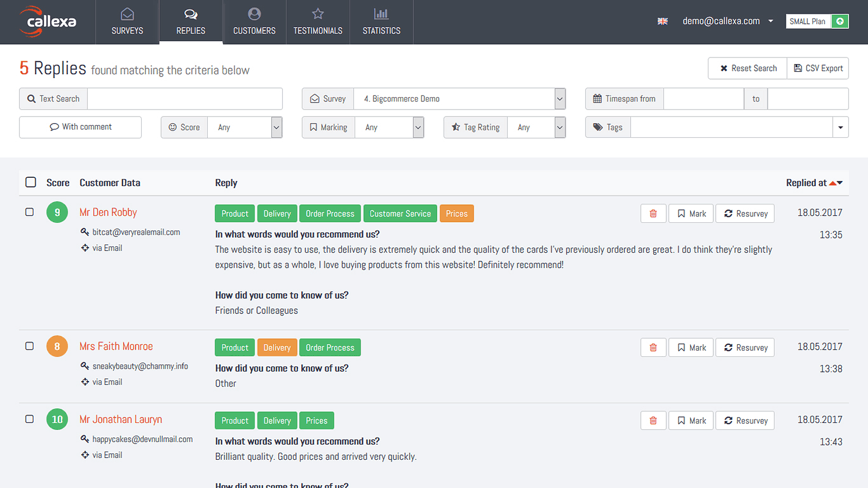Click the green upgrade arrow next to SMALL Plan
This screenshot has height=488, width=868.
[x=839, y=21]
